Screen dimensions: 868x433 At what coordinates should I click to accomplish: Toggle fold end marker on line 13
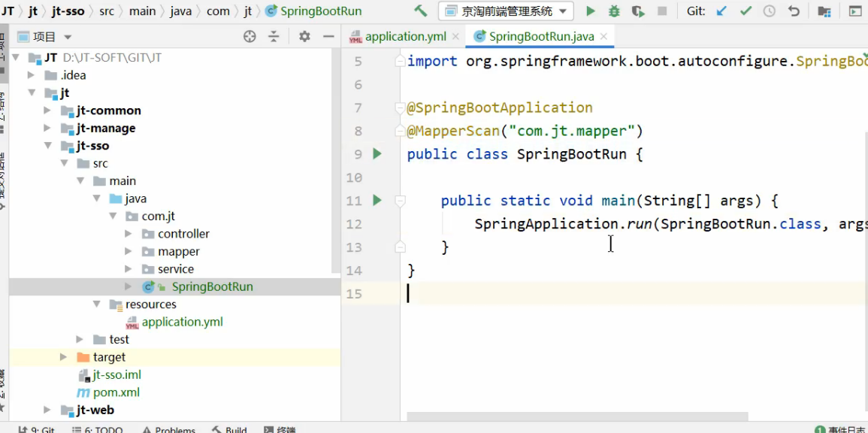coord(401,247)
